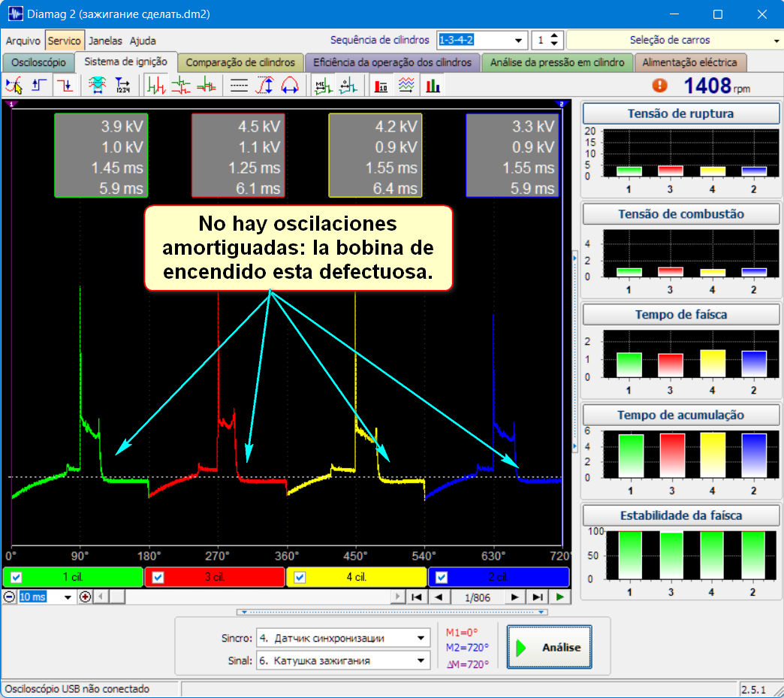Switch to Análise da pressão em cilindro tab
The width and height of the screenshot is (784, 698).
557,62
